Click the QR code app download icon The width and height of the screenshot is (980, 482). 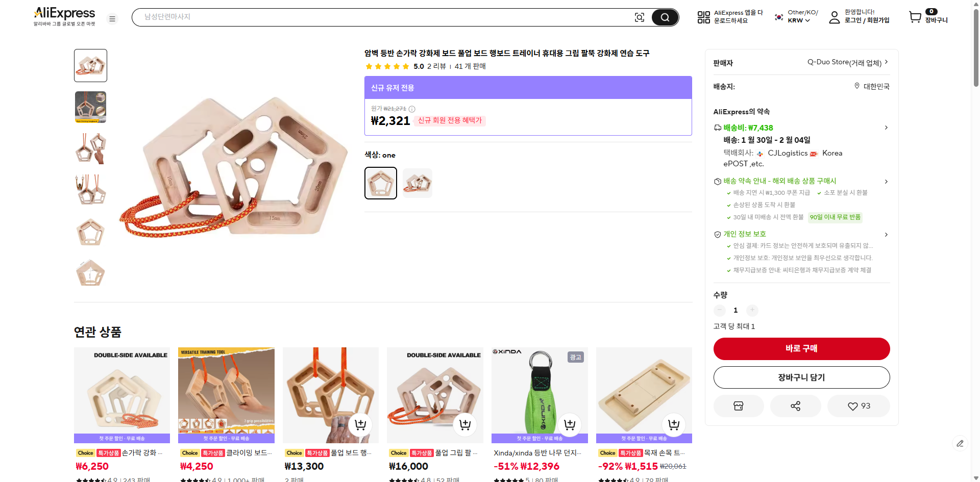[x=703, y=17]
